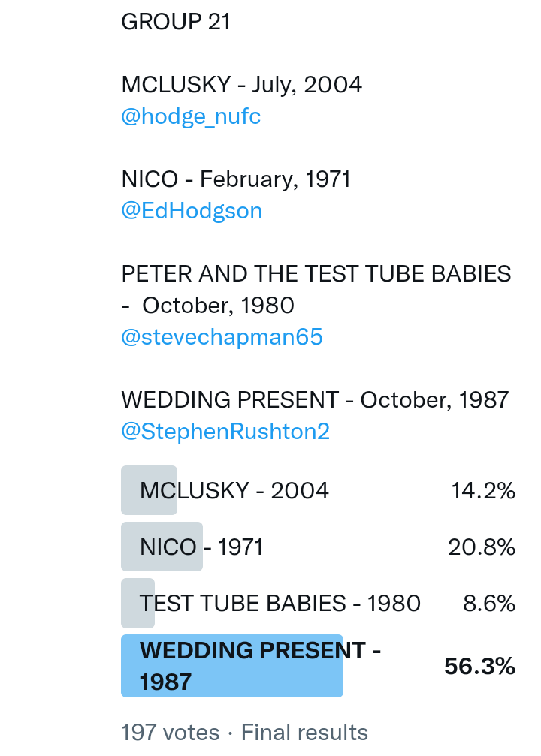Click the MCLUSKY - July, 2004 line
541x756 pixels.
point(241,85)
